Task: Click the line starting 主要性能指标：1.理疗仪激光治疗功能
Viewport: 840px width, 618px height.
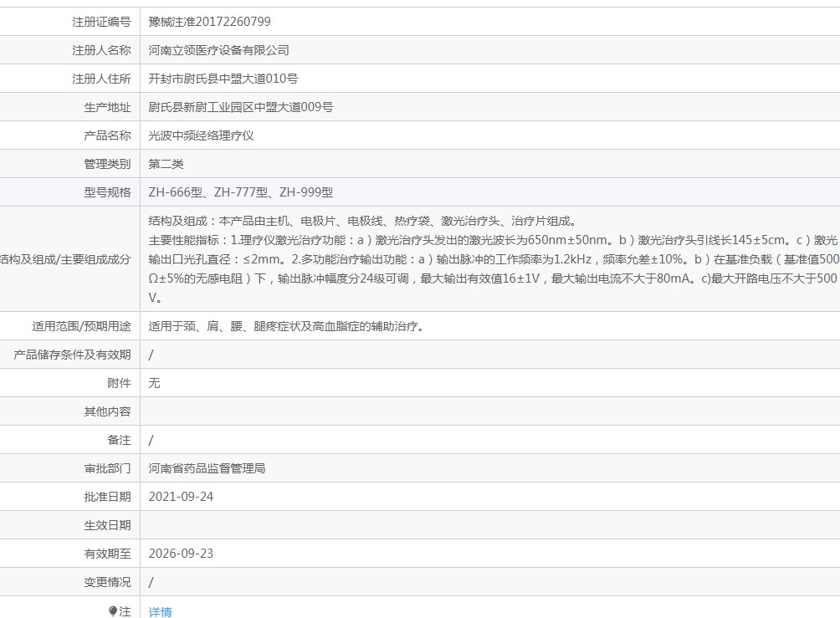Action: 493,240
